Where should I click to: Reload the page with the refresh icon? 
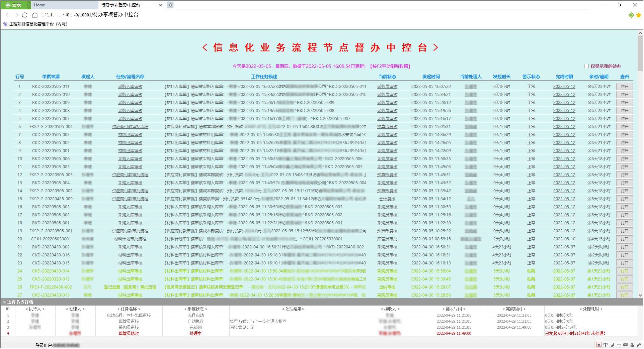[25, 15]
